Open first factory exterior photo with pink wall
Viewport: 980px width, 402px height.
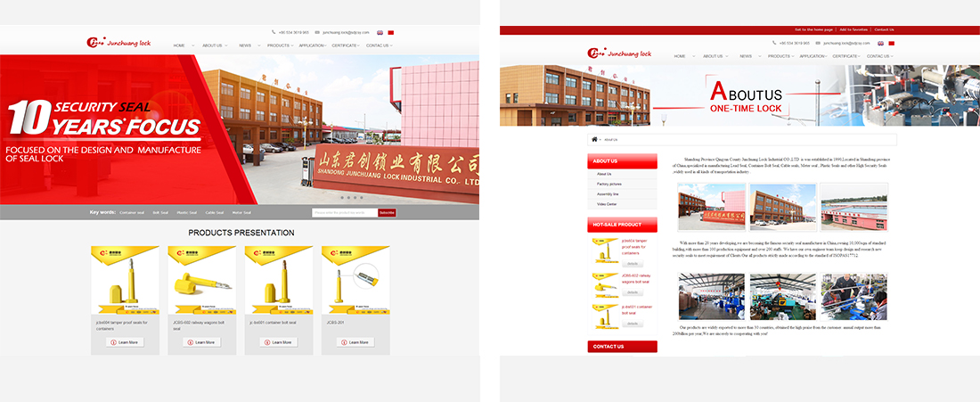pos(712,207)
